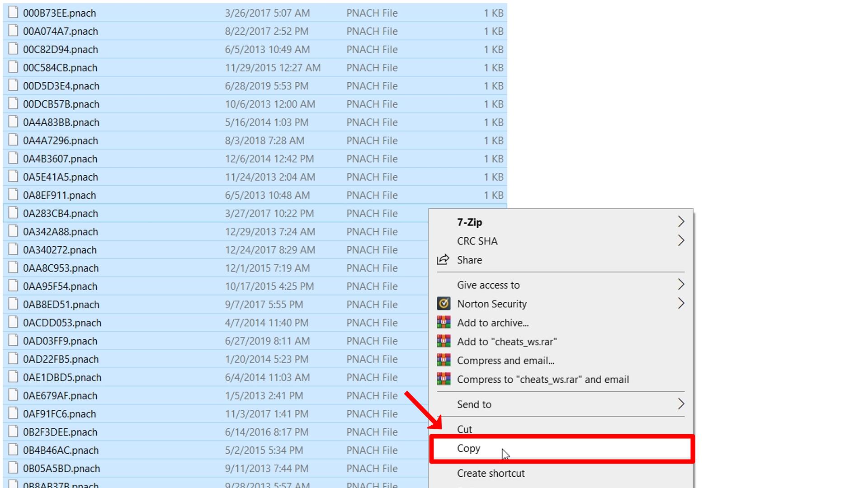
Task: Click the file icon next to 0AE679AF.pnach
Action: (x=12, y=395)
